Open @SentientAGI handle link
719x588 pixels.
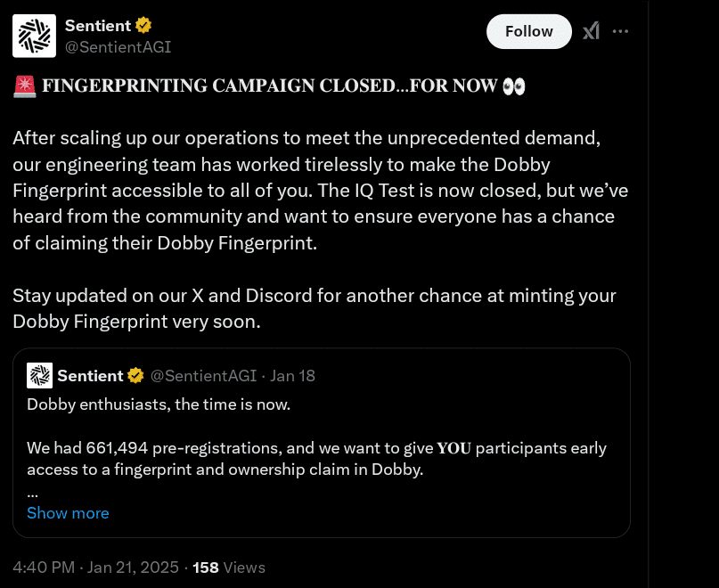tap(118, 47)
